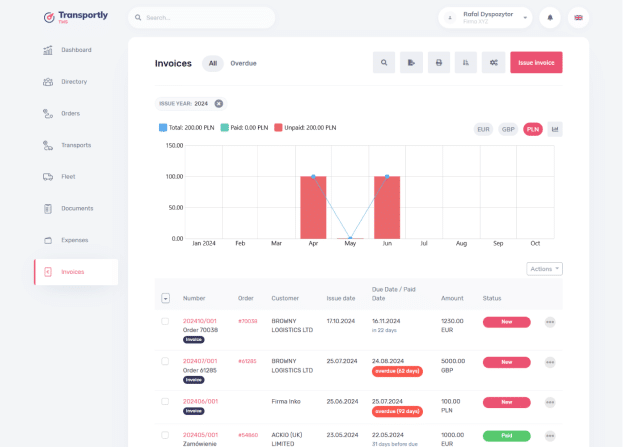Open the Rafał Dyspozytor user menu
Viewport: 623px width, 447px height.
485,17
